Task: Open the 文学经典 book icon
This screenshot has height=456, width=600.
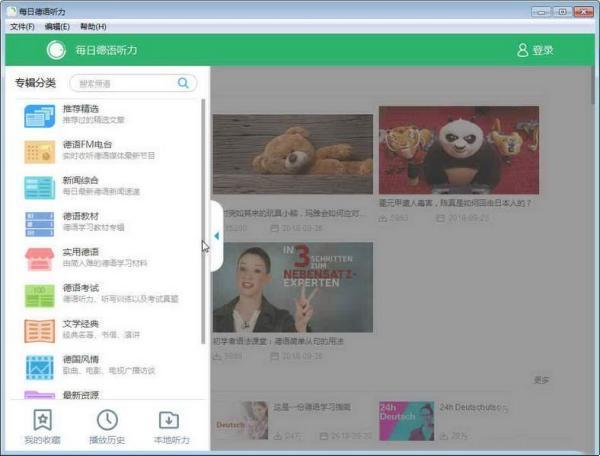Action: click(39, 330)
